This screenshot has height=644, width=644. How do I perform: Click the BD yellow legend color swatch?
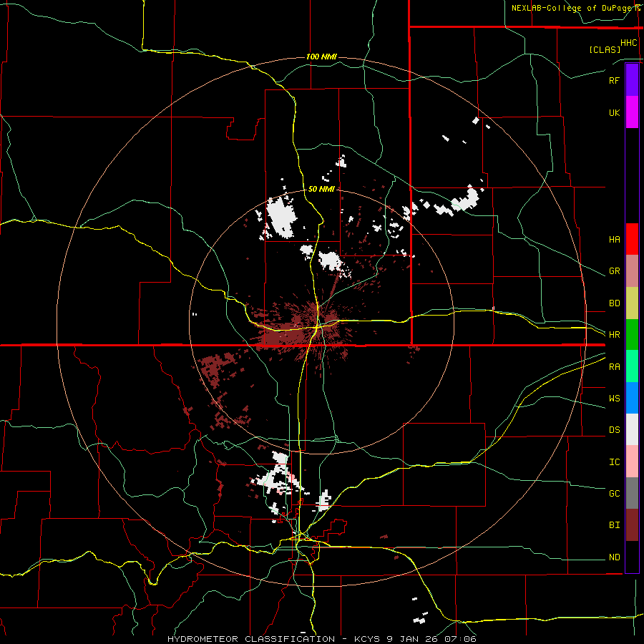click(632, 303)
